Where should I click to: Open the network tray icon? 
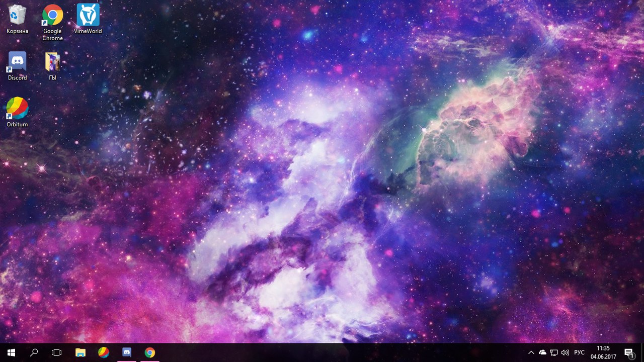554,352
